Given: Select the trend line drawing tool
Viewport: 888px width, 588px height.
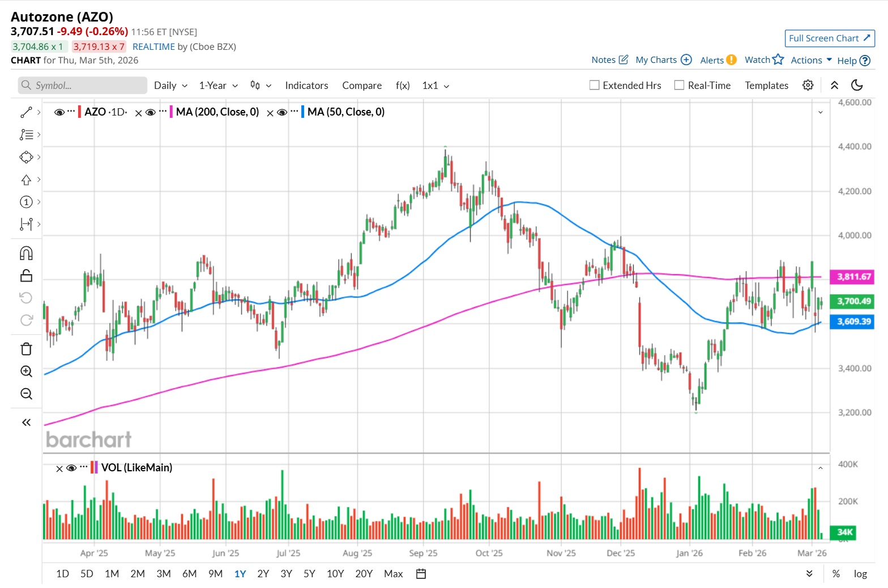Looking at the screenshot, I should click(x=26, y=112).
